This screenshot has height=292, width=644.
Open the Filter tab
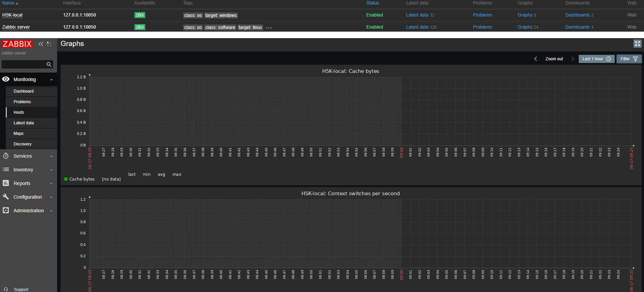(x=629, y=59)
